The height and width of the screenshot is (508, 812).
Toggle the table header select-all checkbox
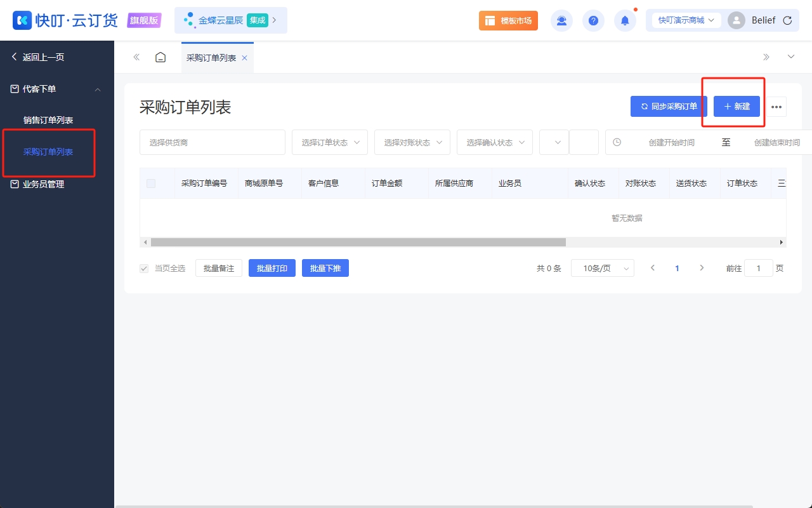(151, 184)
